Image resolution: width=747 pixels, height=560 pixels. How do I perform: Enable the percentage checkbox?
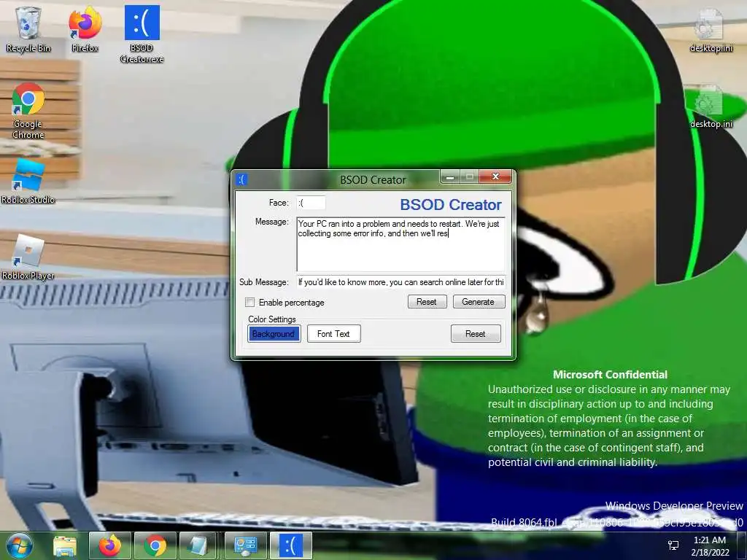tap(249, 302)
